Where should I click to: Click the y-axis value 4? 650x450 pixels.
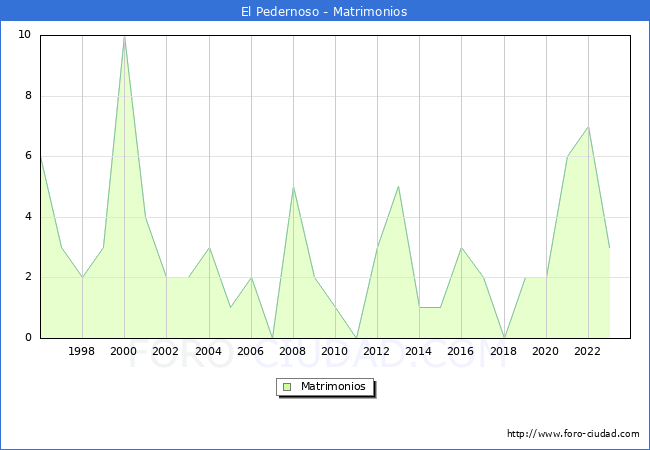coord(28,216)
